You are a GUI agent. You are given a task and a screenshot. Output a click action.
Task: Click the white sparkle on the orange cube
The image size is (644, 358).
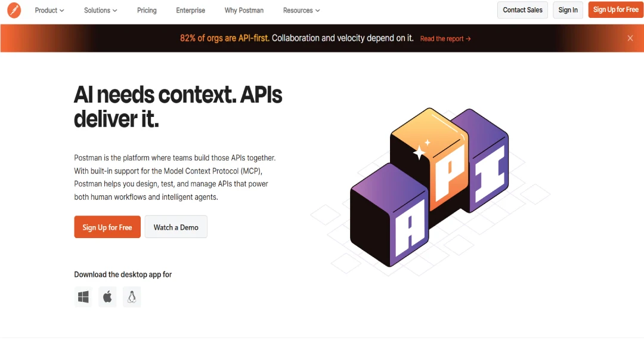point(420,152)
